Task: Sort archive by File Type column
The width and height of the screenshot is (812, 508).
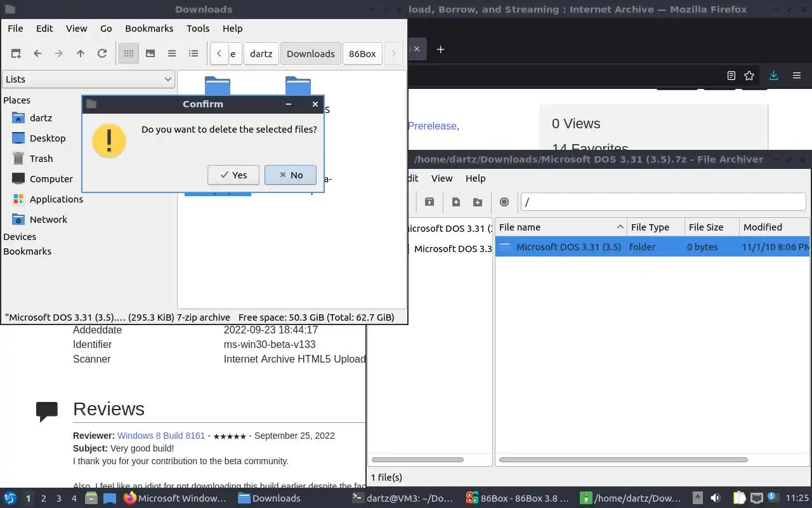Action: click(x=656, y=227)
